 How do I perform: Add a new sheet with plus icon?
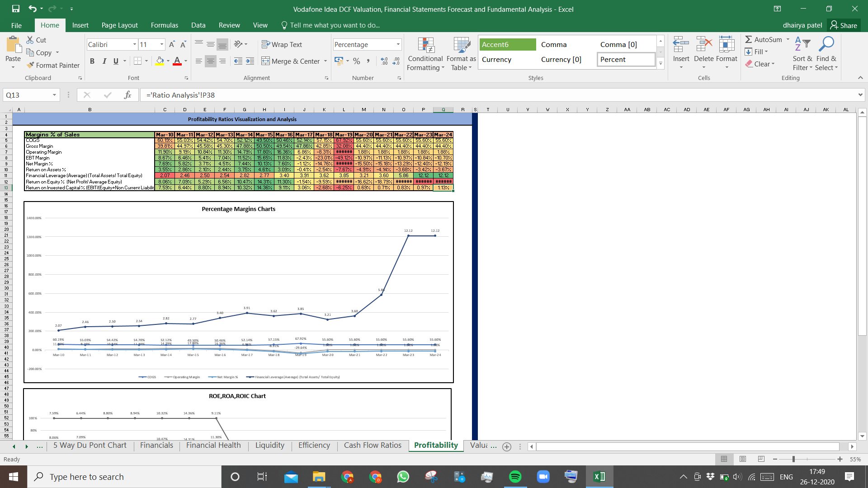[507, 446]
